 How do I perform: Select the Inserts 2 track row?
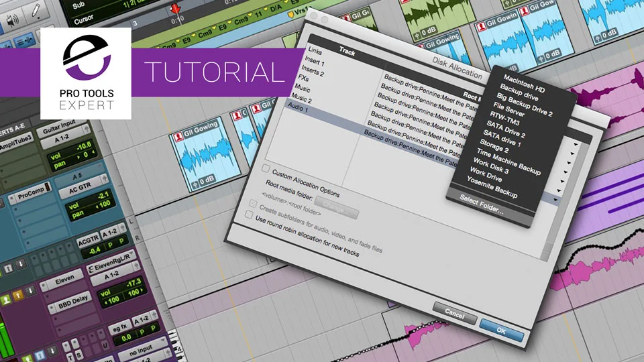(x=313, y=70)
